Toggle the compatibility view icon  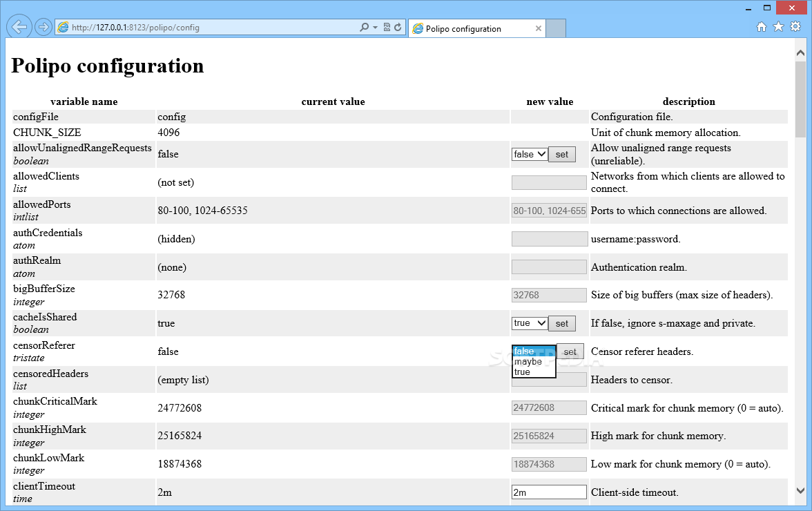coord(387,28)
